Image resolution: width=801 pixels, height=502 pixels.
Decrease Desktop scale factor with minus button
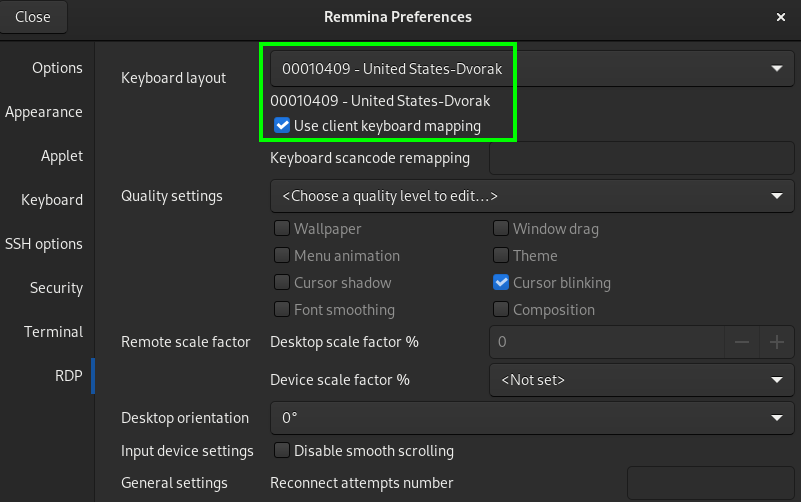[742, 342]
